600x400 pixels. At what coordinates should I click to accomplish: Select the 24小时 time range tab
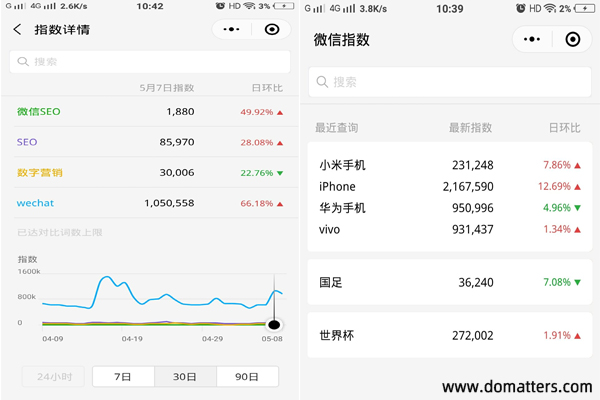54,377
